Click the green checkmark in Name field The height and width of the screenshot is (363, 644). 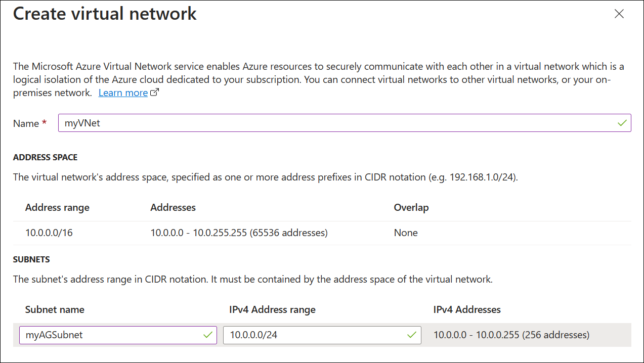(621, 122)
